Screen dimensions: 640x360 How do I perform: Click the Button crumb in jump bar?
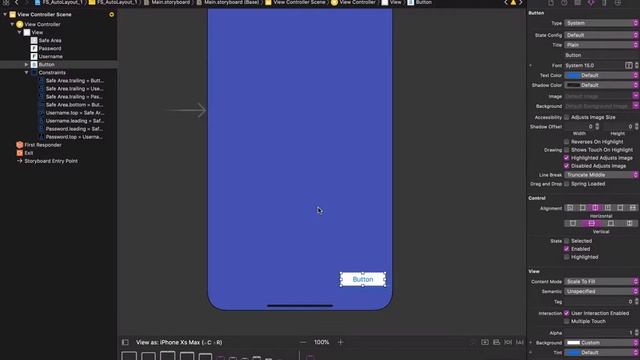pyautogui.click(x=420, y=2)
